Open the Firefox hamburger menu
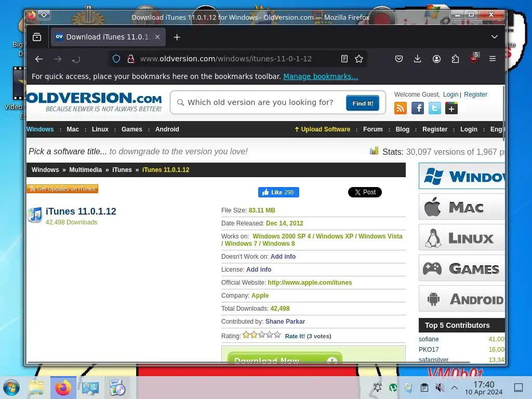Screen dimensions: 532x399 [x=493, y=59]
